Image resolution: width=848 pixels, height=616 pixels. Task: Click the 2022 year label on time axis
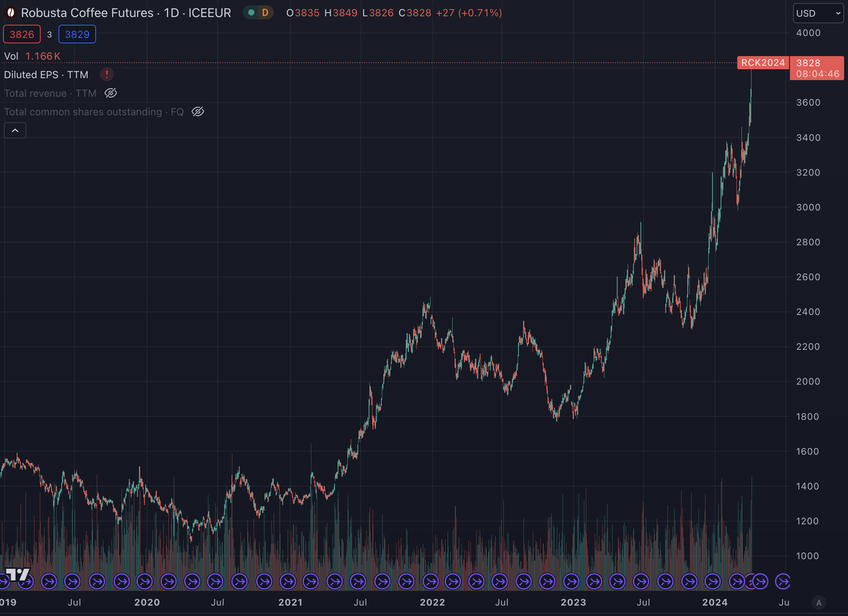tap(432, 603)
